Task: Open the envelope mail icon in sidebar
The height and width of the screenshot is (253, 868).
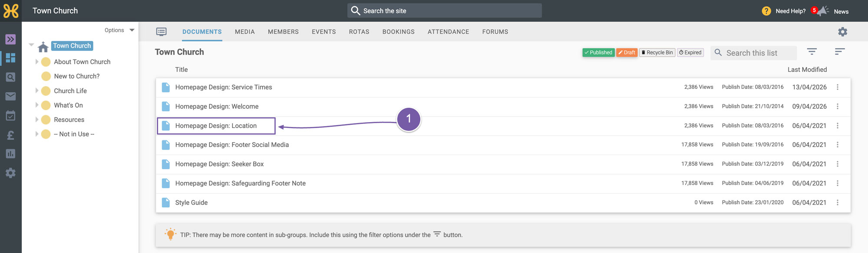Action: pos(11,96)
